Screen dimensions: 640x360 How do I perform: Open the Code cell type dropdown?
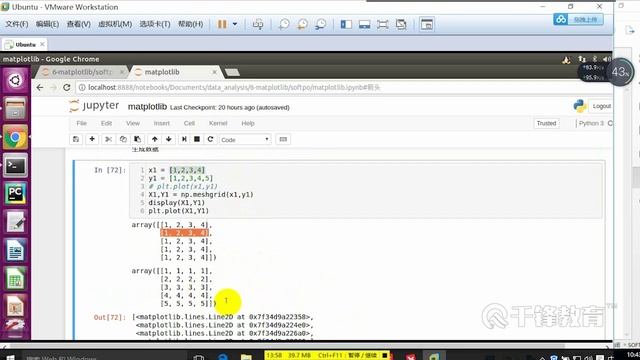tap(245, 140)
